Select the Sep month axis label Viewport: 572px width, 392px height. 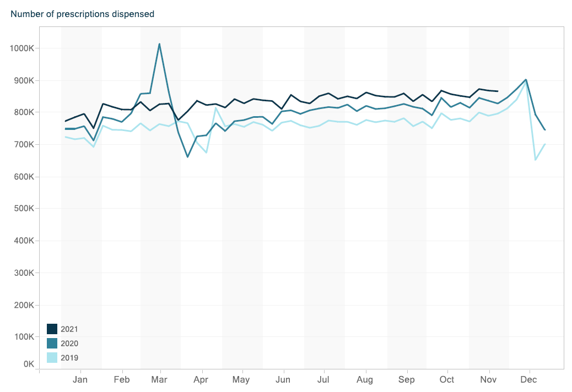[406, 380]
